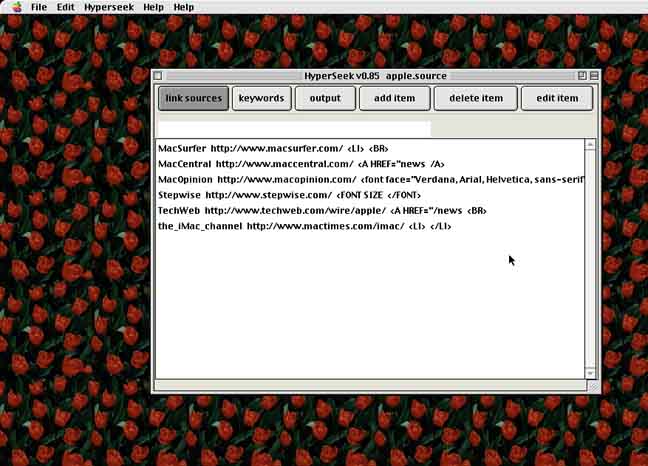Open the File menu
648x466 pixels.
[x=39, y=7]
